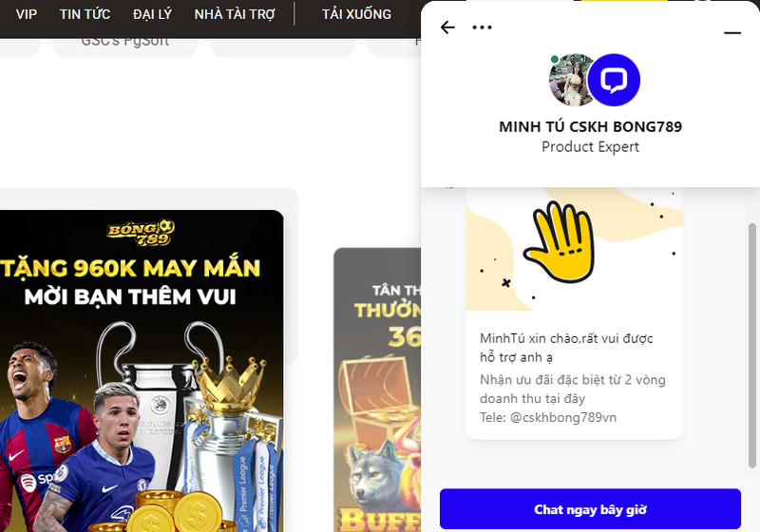Open TẢI XUỐNG download page
Screen dimensions: 760x532
tap(357, 14)
